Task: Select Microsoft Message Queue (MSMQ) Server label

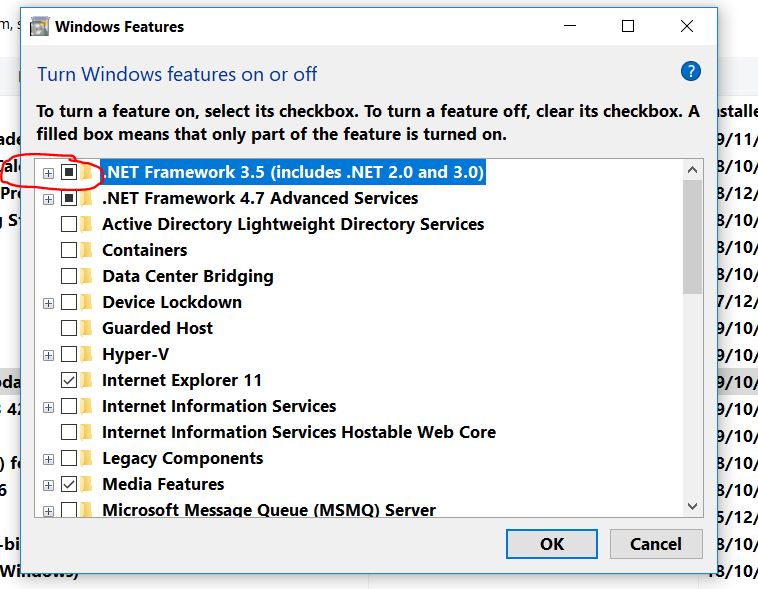Action: click(269, 510)
